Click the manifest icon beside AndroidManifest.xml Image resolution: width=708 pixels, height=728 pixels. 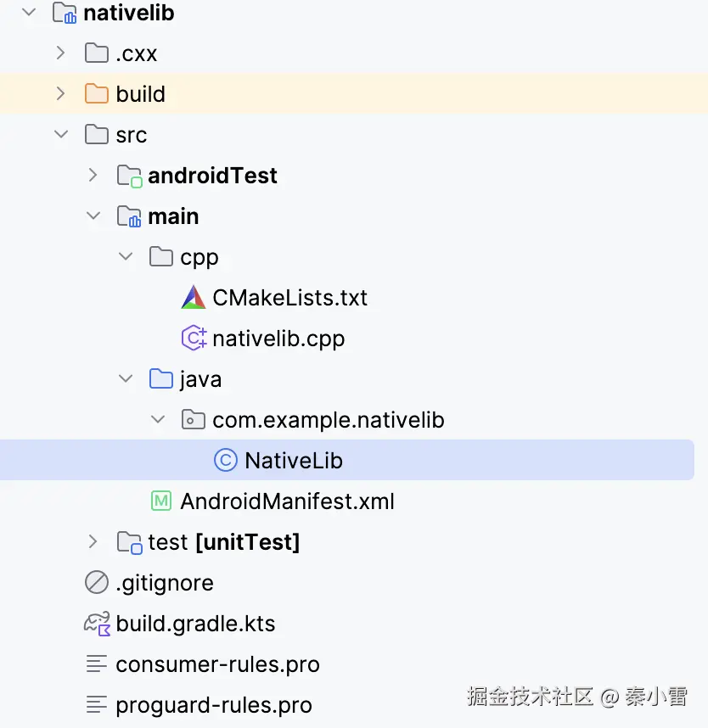click(x=161, y=501)
